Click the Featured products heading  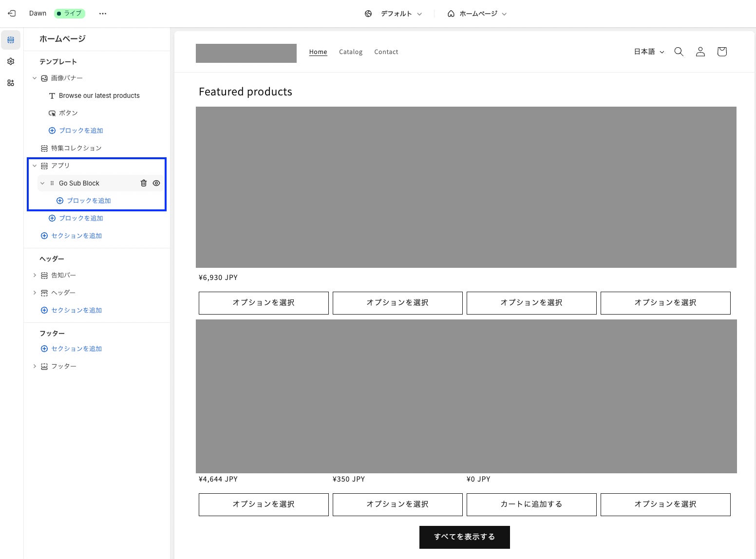coord(246,92)
